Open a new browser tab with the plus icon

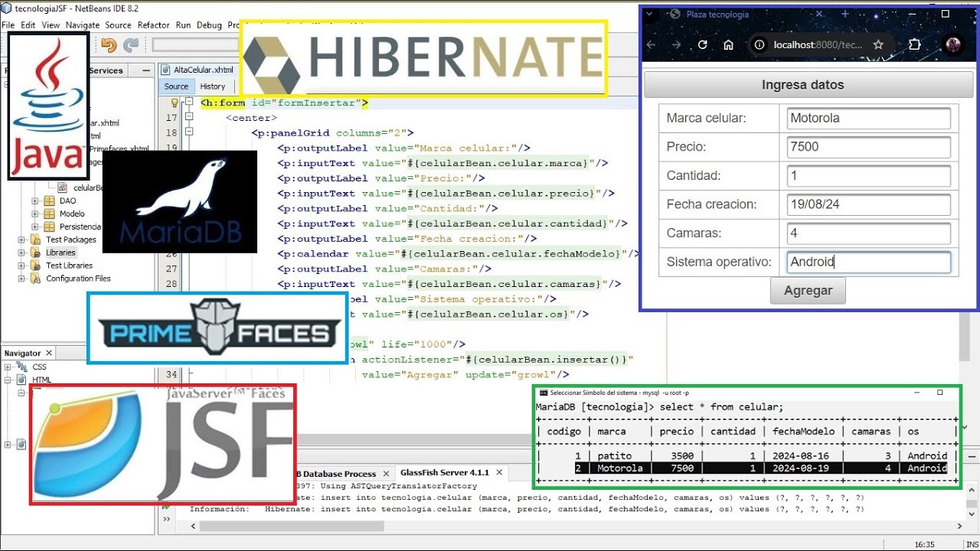coord(845,14)
